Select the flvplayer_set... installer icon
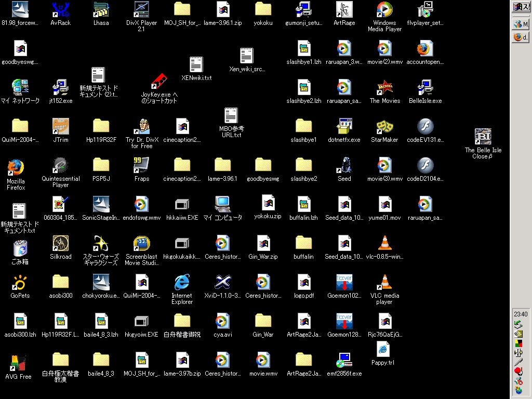This screenshot has height=399, width=532. pos(425,14)
